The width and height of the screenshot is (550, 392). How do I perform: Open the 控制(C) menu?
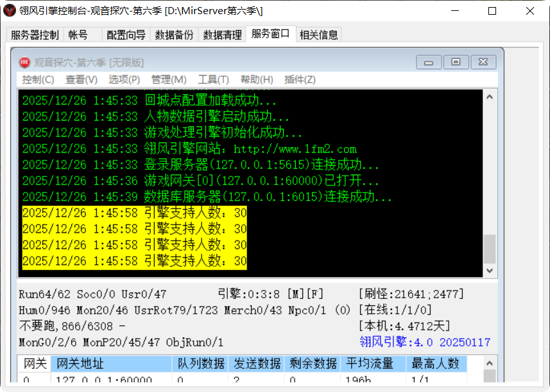click(x=37, y=80)
